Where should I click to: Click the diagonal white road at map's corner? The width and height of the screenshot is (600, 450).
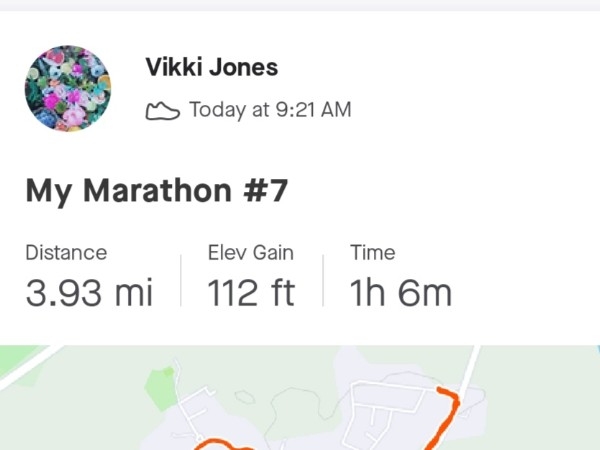point(31,367)
